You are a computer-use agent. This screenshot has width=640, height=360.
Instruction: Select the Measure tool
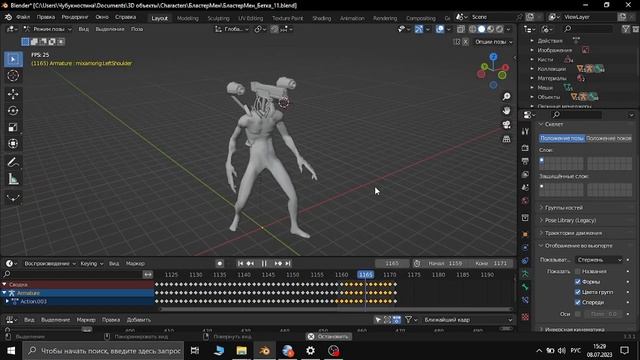[x=13, y=179]
